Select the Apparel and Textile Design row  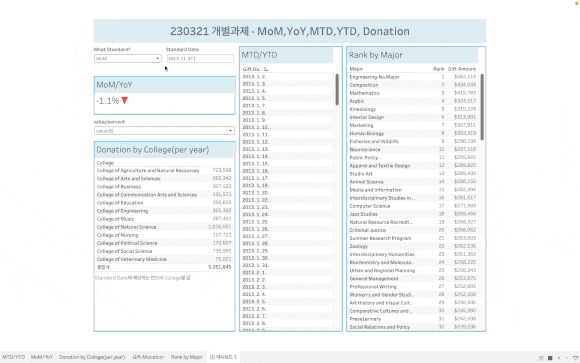pos(413,166)
